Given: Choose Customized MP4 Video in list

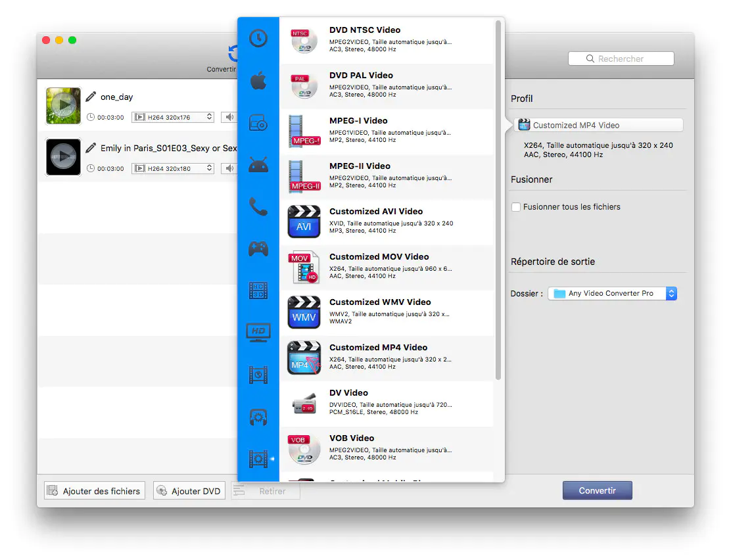Looking at the screenshot, I should tap(386, 358).
